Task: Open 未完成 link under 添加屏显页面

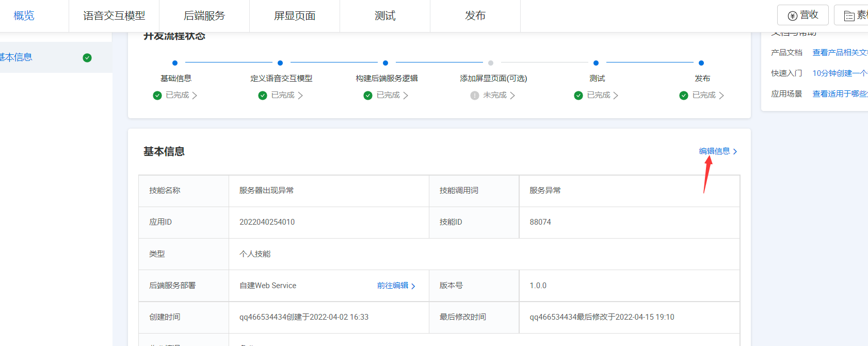Action: (495, 95)
